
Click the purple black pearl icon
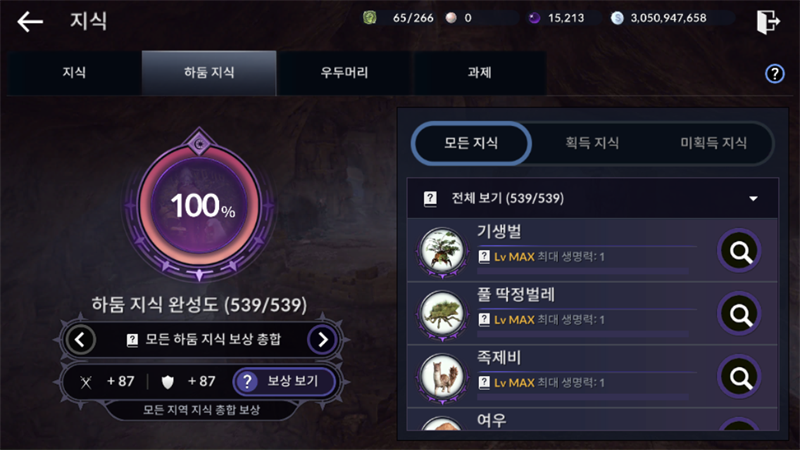click(534, 18)
